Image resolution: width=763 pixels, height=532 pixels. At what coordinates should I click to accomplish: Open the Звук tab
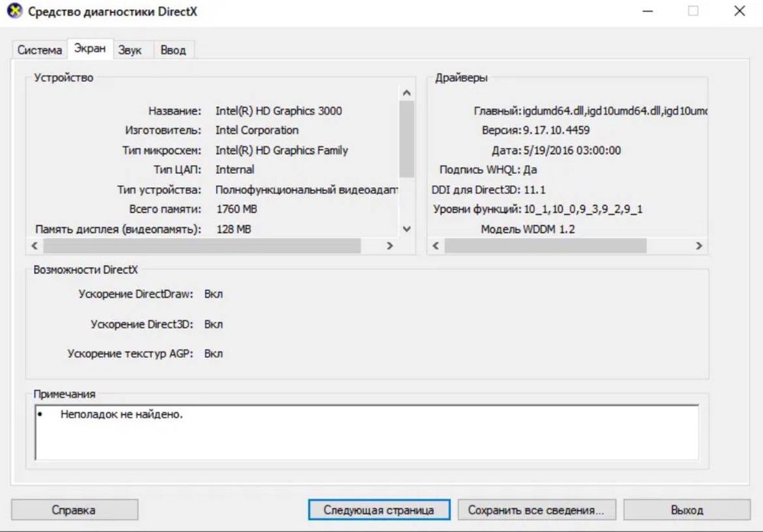point(130,50)
